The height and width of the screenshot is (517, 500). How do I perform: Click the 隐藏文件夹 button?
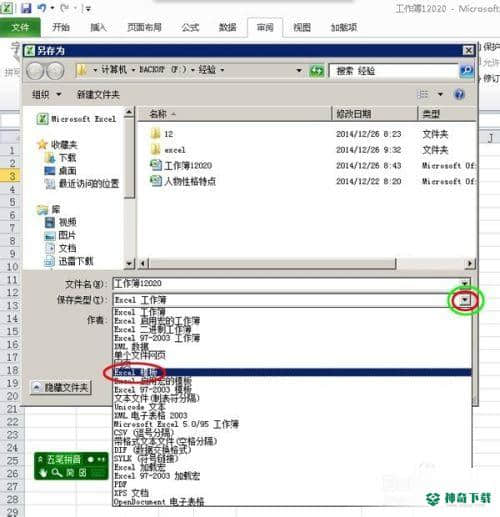(61, 387)
